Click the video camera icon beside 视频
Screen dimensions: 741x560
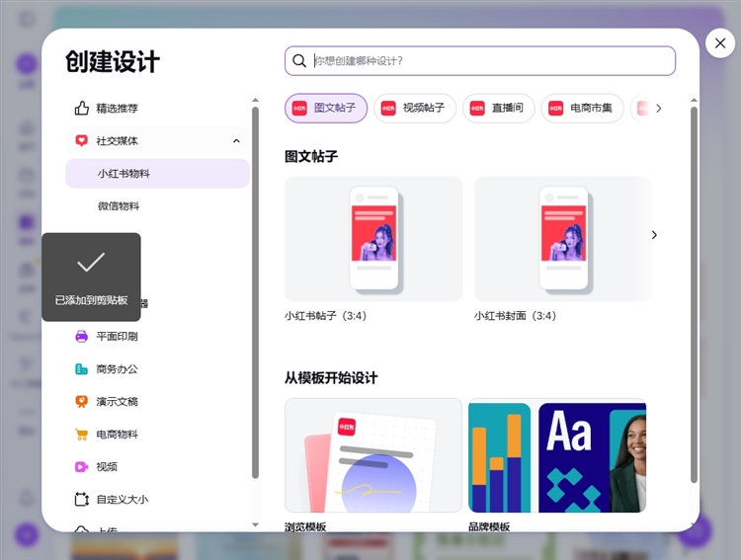(x=81, y=466)
